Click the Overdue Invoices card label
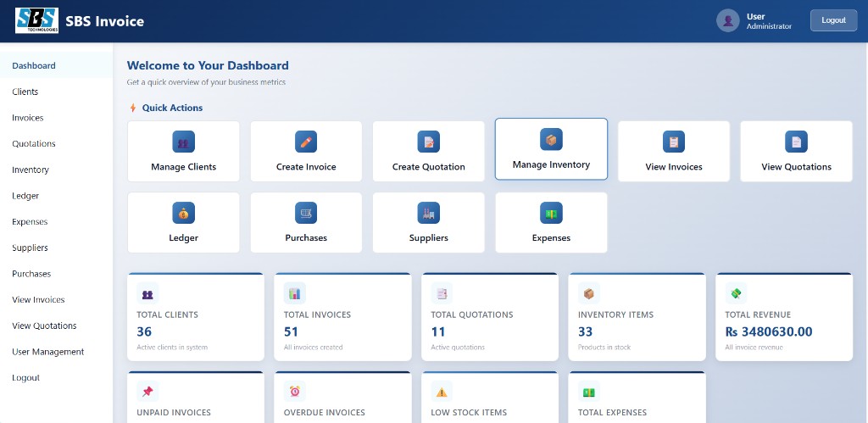 pos(325,413)
